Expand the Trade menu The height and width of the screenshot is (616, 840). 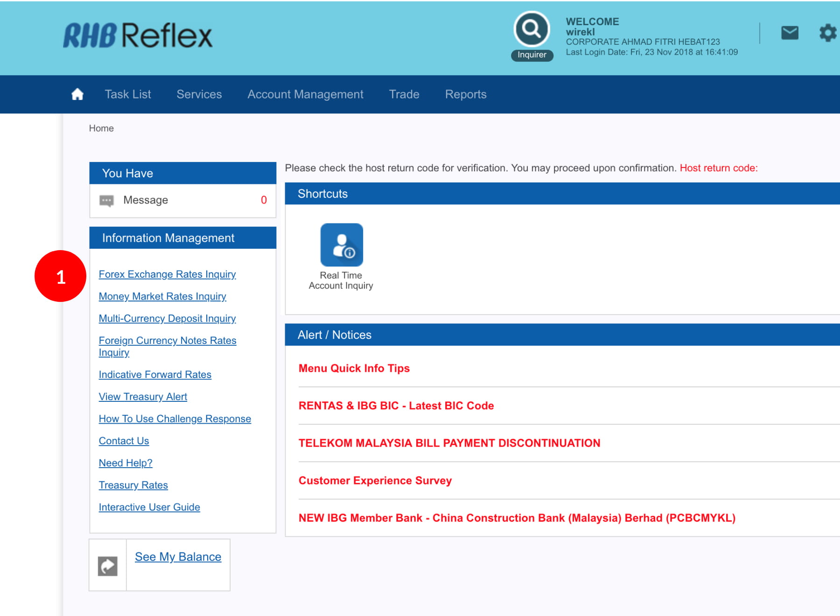pyautogui.click(x=404, y=94)
